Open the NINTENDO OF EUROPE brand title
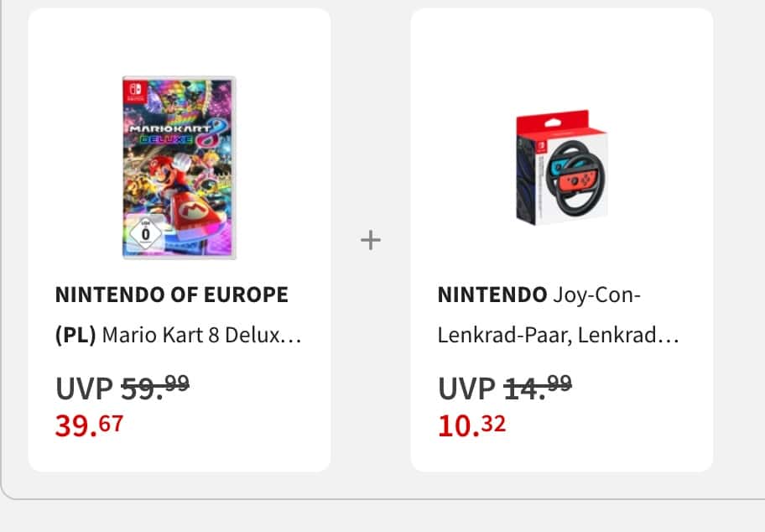765x532 pixels. coord(172,295)
